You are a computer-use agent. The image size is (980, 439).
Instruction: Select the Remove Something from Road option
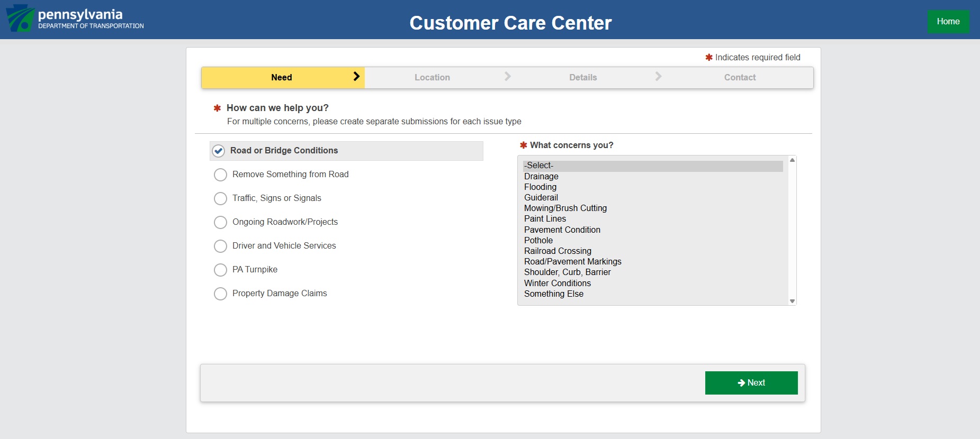pos(220,175)
